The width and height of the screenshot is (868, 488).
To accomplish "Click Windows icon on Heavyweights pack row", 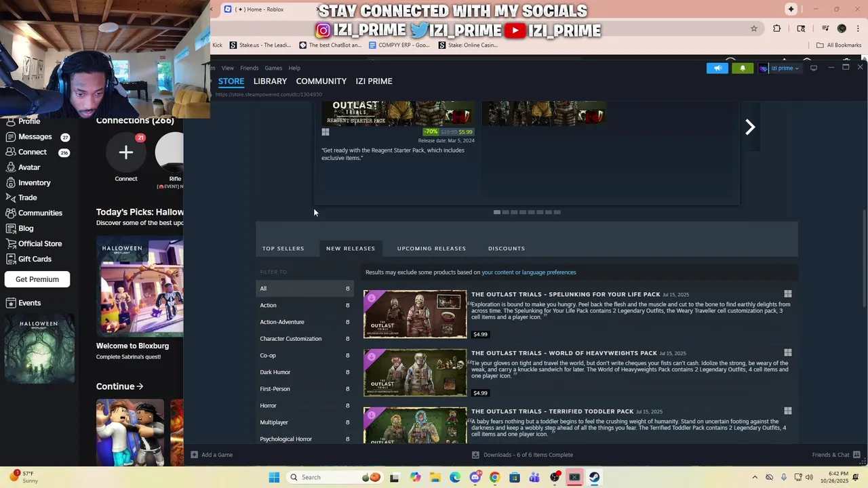I will [x=788, y=352].
